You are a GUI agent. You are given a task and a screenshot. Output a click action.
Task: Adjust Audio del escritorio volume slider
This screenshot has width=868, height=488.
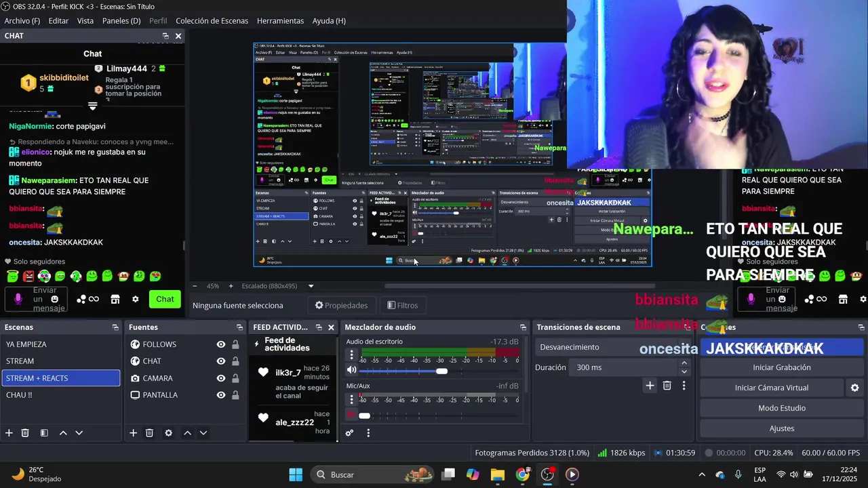[x=441, y=371]
